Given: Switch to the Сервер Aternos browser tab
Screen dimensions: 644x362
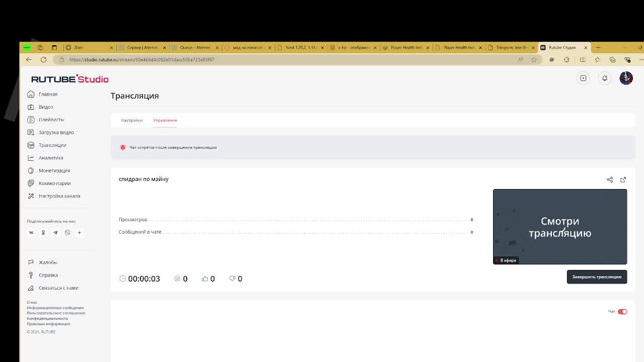Looking at the screenshot, I should point(142,47).
